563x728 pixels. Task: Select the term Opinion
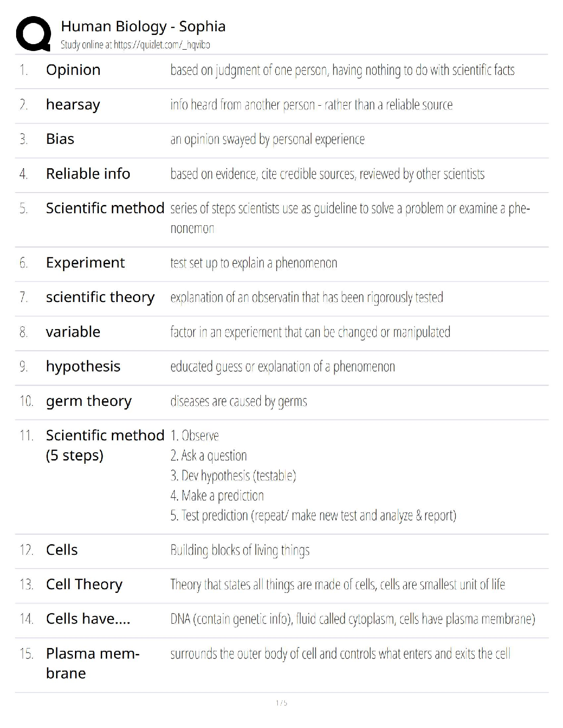pos(73,70)
